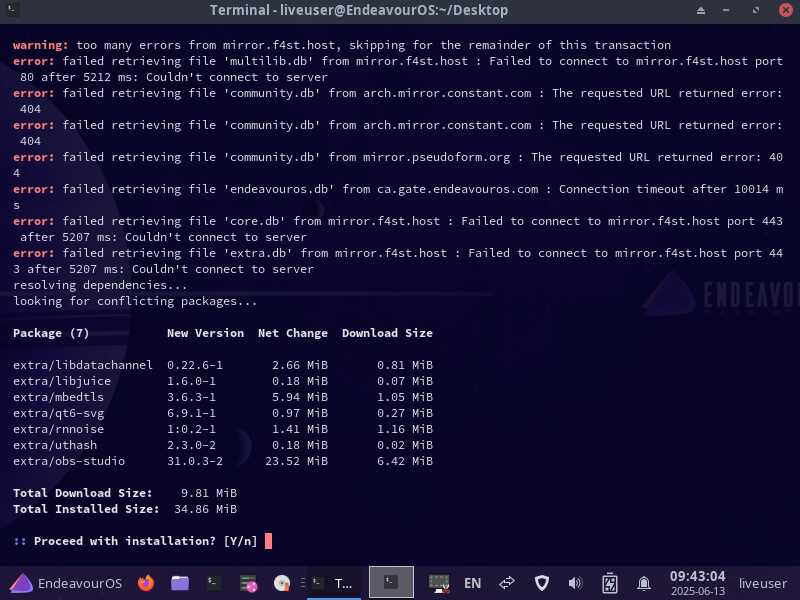Click the 'Net Change' column header
The image size is (800, 600).
(x=293, y=333)
